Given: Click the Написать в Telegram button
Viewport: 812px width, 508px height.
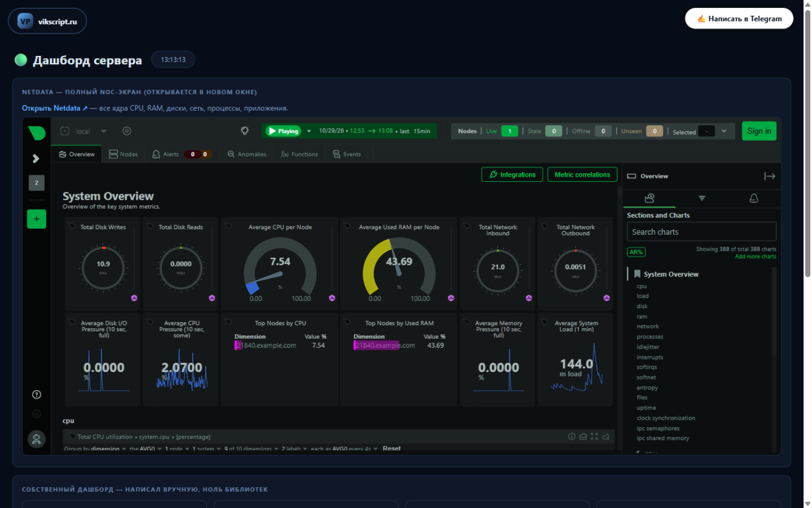Looking at the screenshot, I should pos(739,19).
